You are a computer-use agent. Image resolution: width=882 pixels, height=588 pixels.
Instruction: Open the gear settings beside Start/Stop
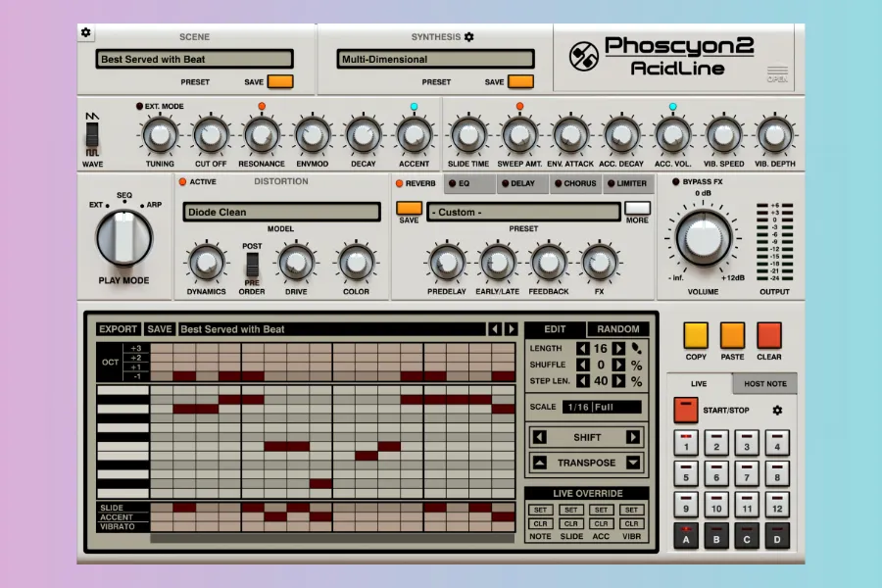pos(778,410)
